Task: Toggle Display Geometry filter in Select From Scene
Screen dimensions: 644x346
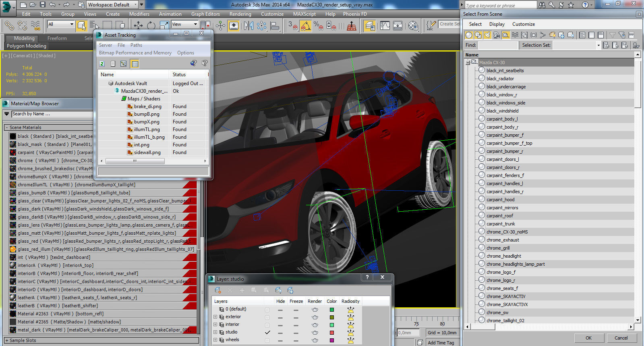Action: (469, 35)
